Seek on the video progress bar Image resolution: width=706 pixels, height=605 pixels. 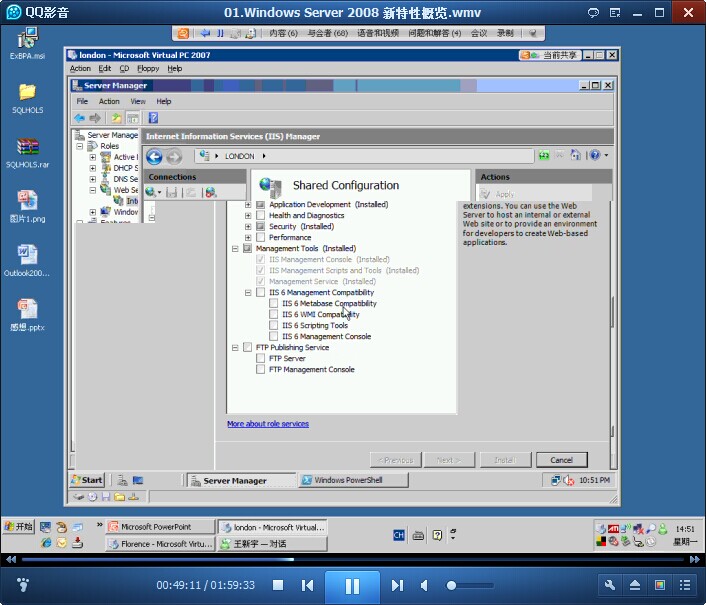[353, 560]
